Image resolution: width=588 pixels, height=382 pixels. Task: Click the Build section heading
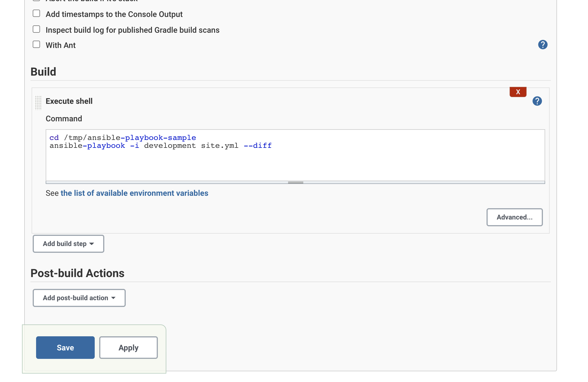click(x=43, y=72)
